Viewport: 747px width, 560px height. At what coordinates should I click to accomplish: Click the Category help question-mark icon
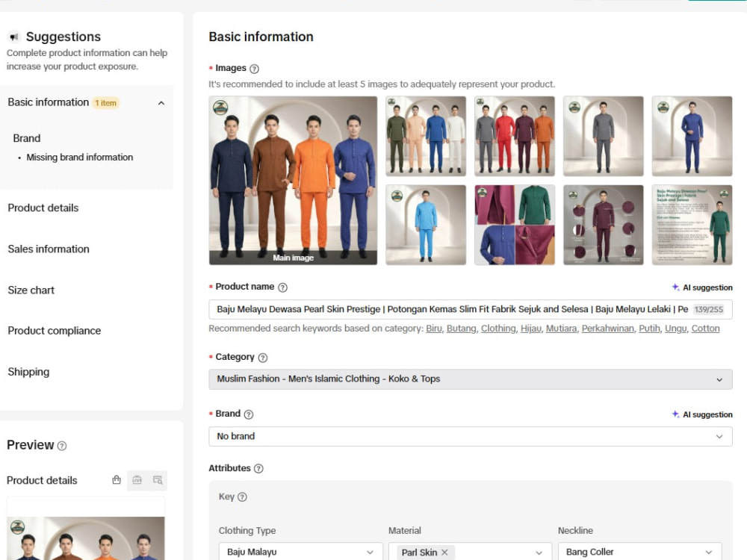[x=262, y=358]
